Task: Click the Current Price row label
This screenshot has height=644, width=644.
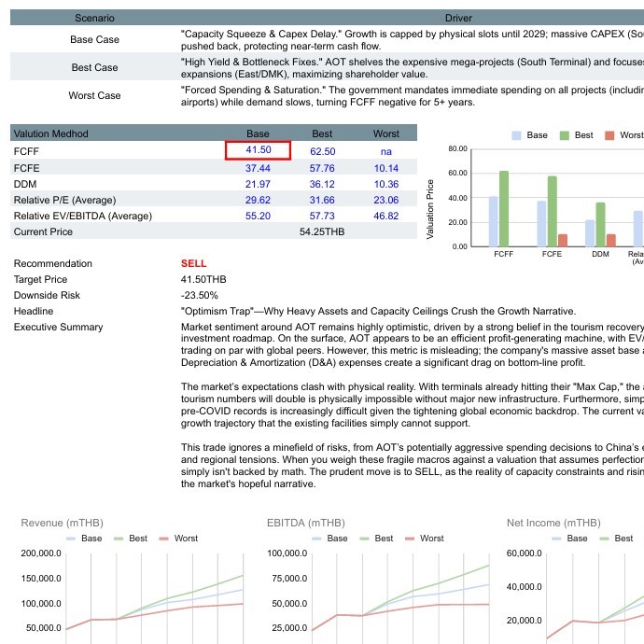Action: (x=43, y=231)
